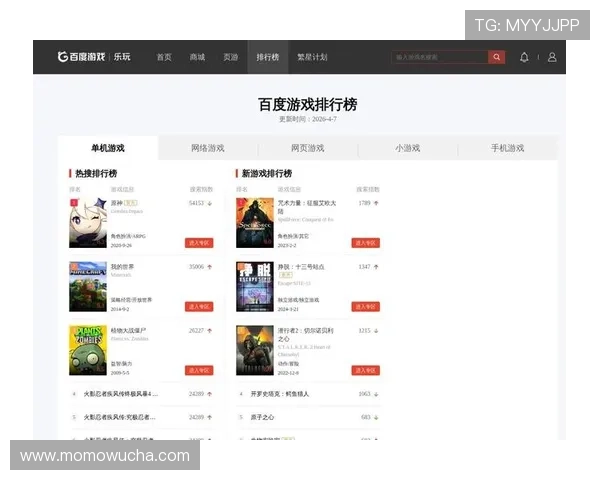The image size is (600, 480).
Task: Click the 更新时间 update date text
Action: 308,119
